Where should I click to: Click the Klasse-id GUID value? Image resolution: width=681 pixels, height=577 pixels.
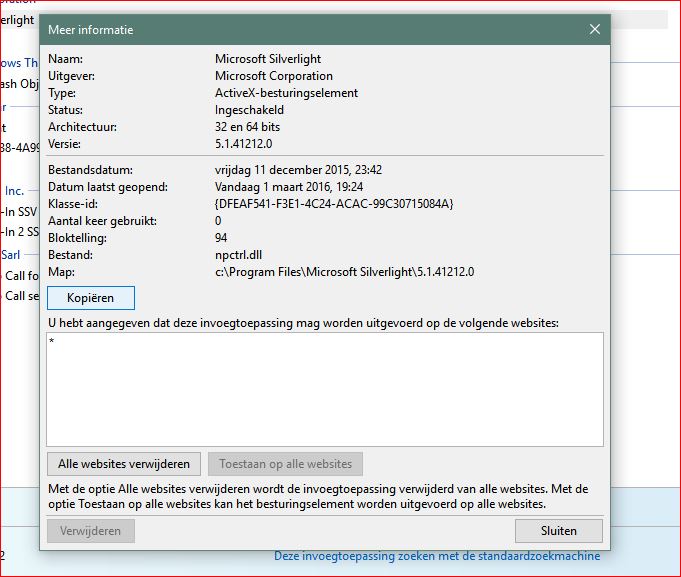click(334, 204)
